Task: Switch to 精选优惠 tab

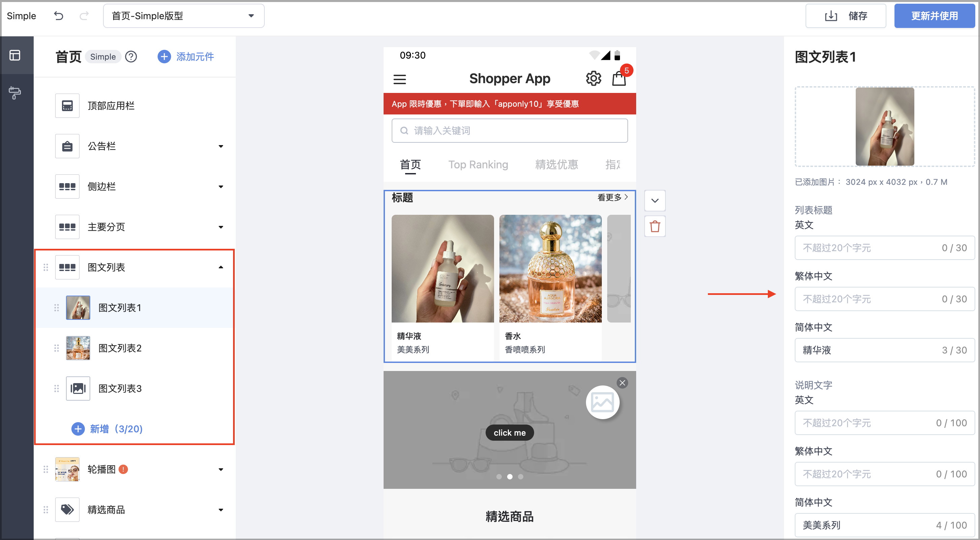Action: pyautogui.click(x=556, y=165)
